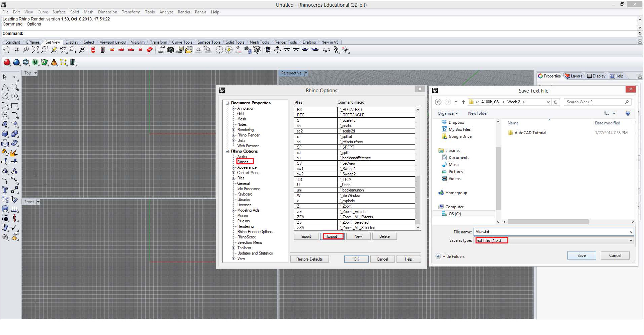644x335 pixels.
Task: Click the camera capture viewport icon
Action: click(x=170, y=50)
